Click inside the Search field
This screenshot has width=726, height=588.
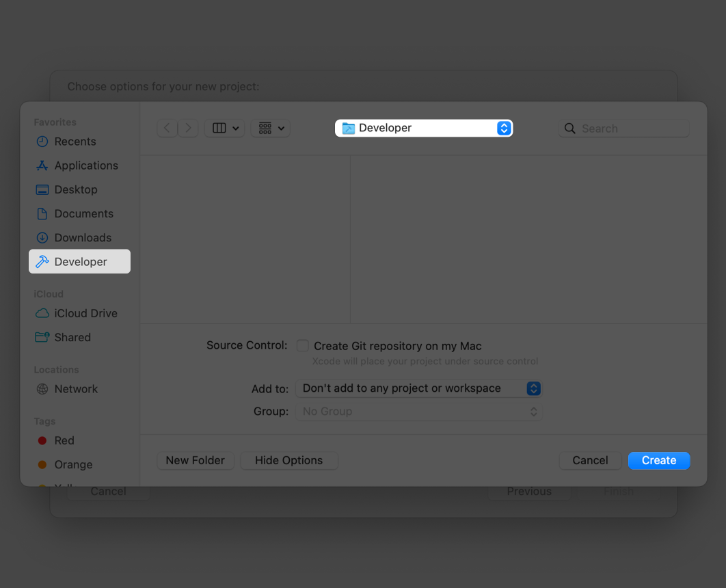(622, 128)
